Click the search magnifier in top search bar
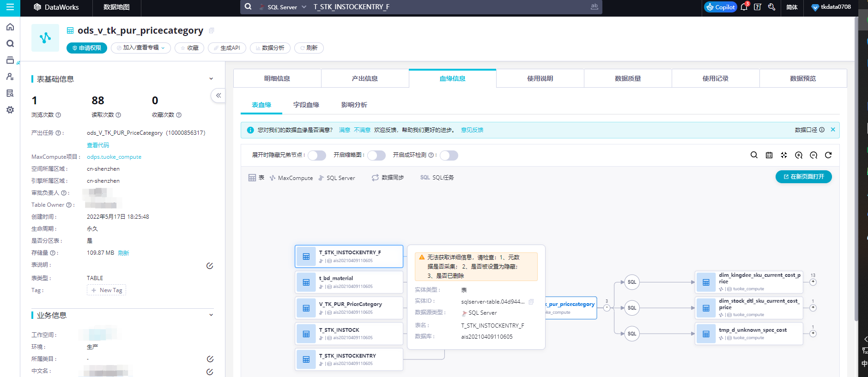The height and width of the screenshot is (377, 868). tap(248, 7)
